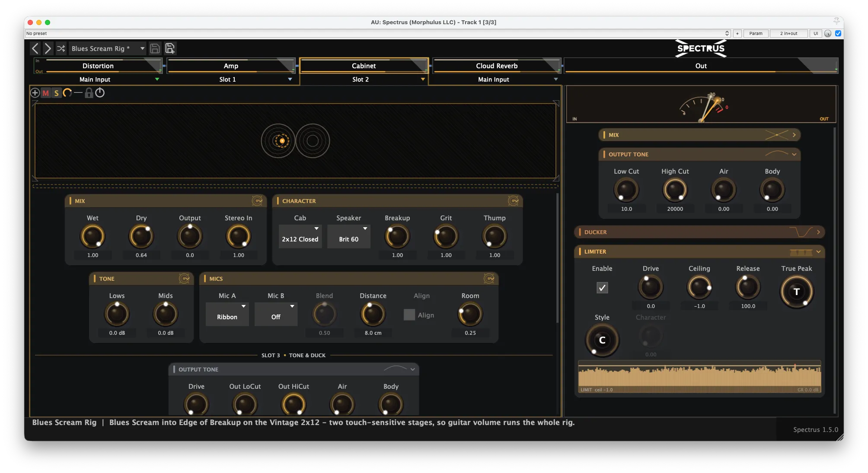Viewport: 868px width, 473px height.
Task: Click the MIX section link icon in Cabinet
Action: coord(257,201)
